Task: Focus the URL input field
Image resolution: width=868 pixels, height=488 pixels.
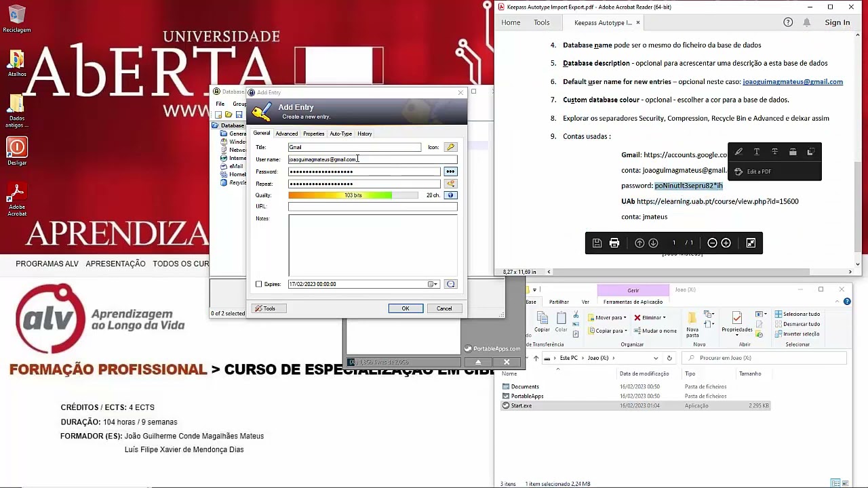Action: pos(372,206)
